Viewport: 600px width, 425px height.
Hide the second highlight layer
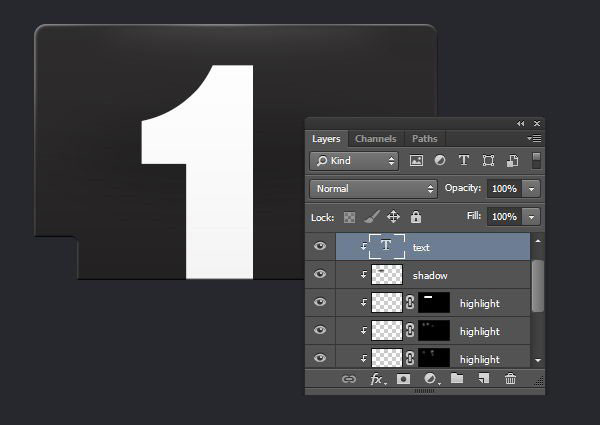pos(320,330)
